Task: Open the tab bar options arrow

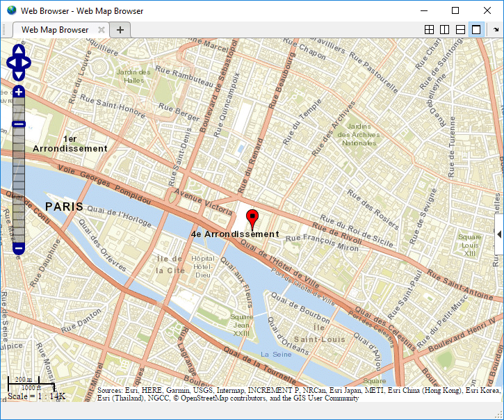Action: pos(496,30)
